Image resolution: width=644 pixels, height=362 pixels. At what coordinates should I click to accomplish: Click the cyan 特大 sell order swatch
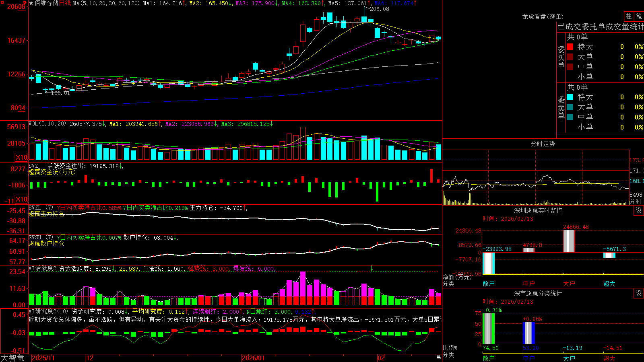pos(570,97)
